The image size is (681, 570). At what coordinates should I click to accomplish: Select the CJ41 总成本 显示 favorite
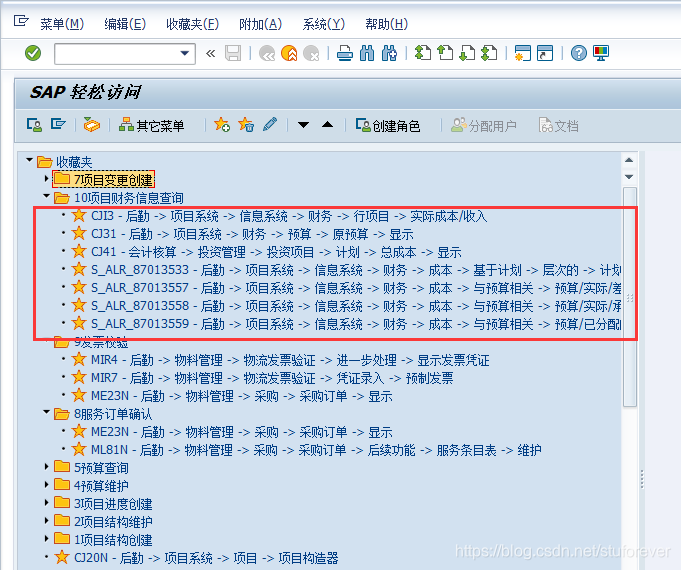pos(267,252)
